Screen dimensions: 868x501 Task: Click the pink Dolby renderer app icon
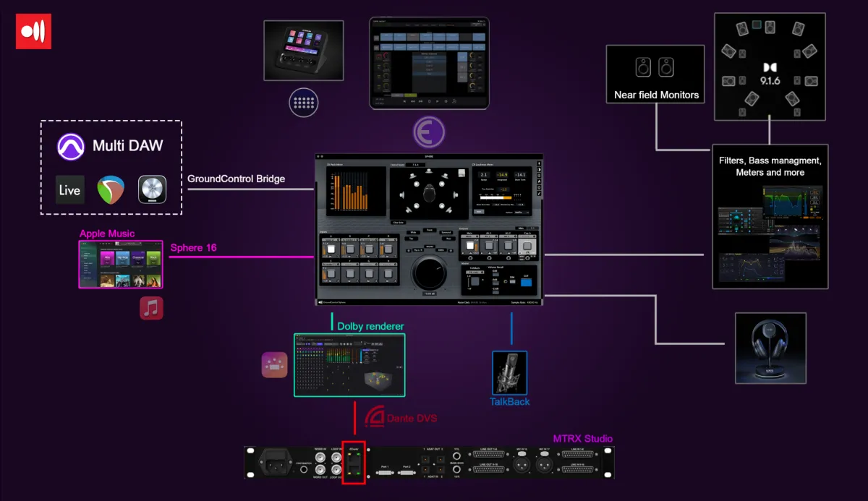274,364
